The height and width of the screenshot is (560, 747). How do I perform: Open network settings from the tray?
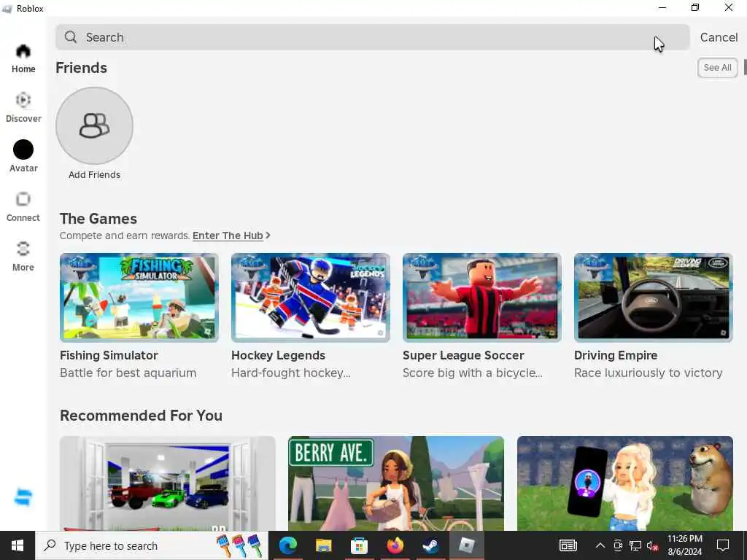[635, 545]
